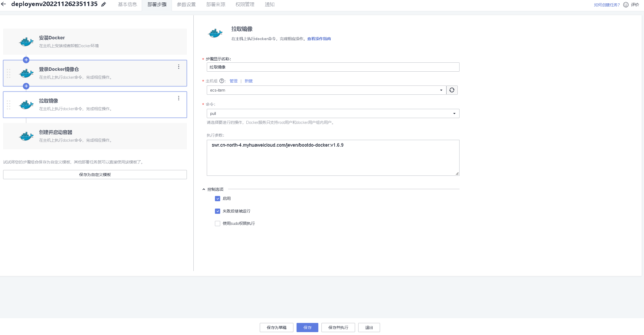Enable 使用sudo权限执行

pos(218,224)
